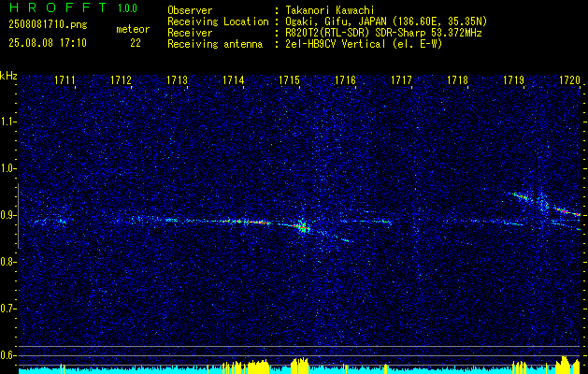Click the yellow power peak below 1715
The height and width of the screenshot is (374, 588).
pos(300,366)
